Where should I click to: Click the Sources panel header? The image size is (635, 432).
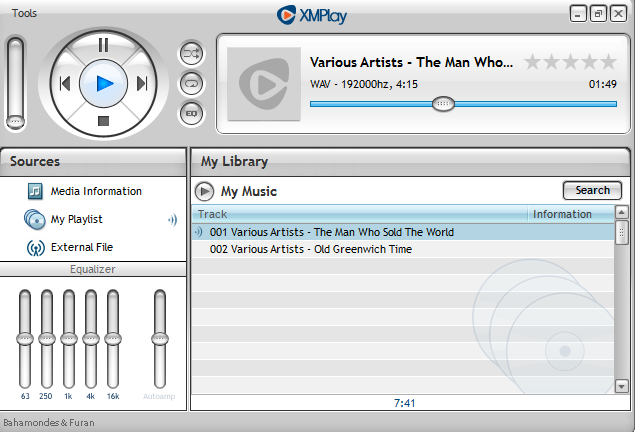click(93, 162)
